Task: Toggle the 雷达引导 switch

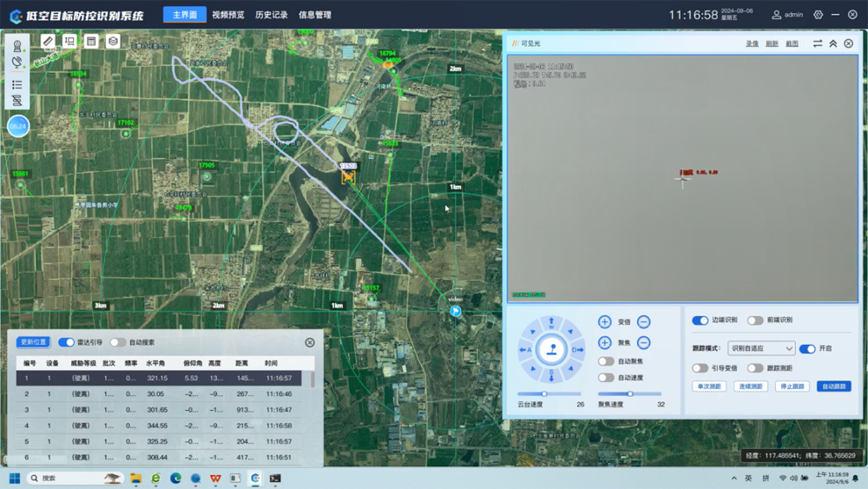Action: (x=66, y=342)
